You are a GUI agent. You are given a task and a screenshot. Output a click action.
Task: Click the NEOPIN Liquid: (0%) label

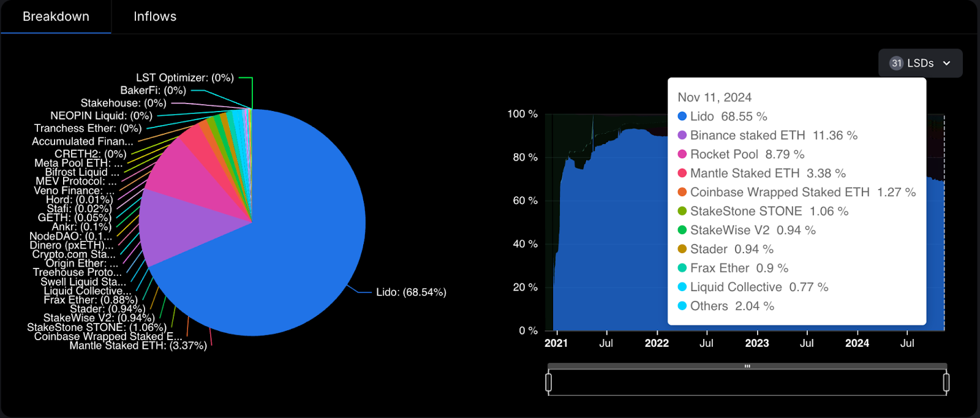101,116
